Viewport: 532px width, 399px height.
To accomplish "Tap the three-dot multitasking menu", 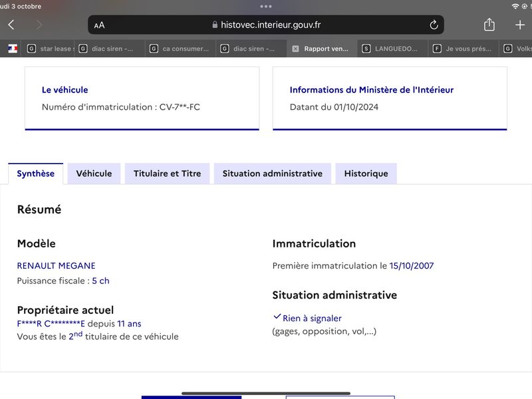I will point(265,7).
